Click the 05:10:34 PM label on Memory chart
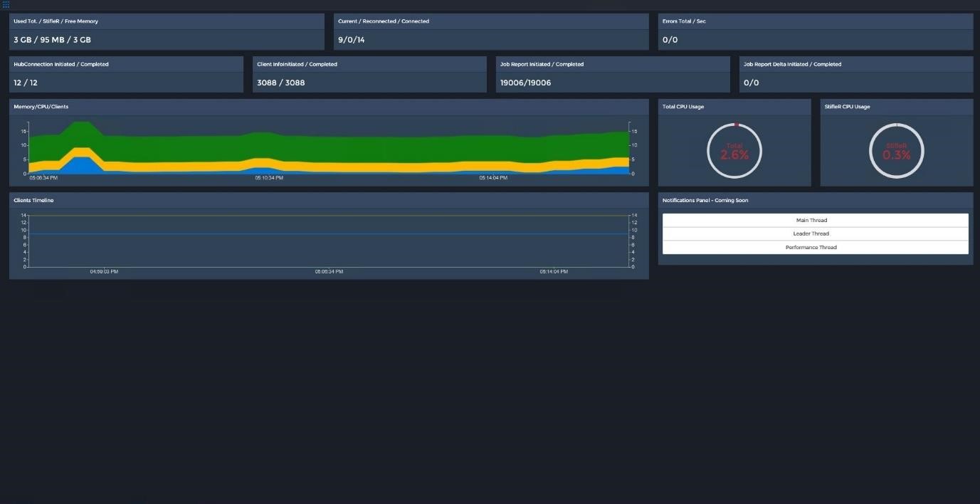 pos(269,178)
